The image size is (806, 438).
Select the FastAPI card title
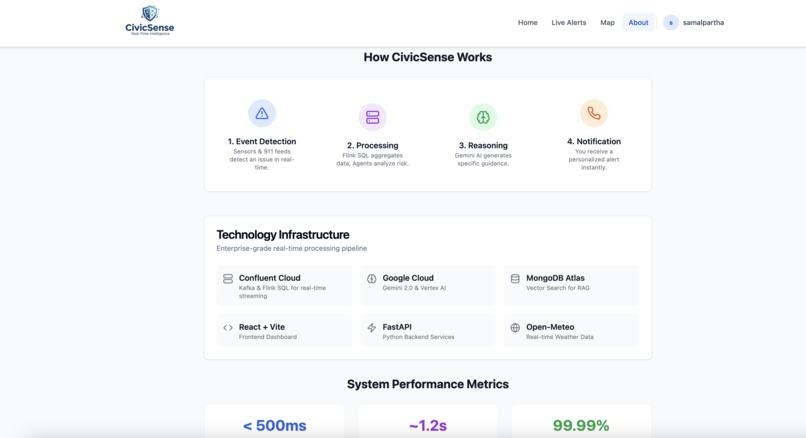(x=397, y=327)
